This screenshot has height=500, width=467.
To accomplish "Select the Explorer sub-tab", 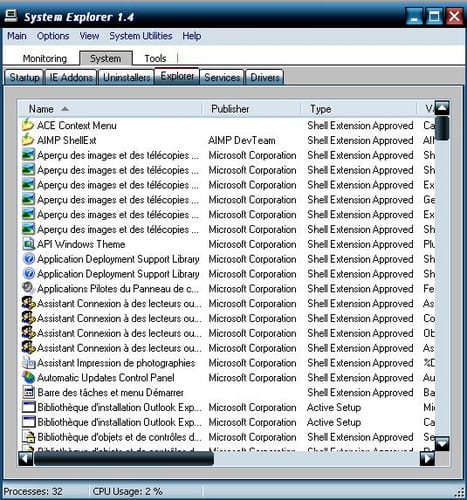I will 177,76.
